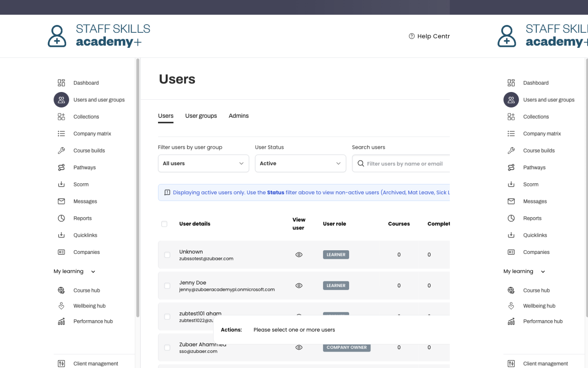Click the Course hub globe icon in left sidebar

(61, 290)
